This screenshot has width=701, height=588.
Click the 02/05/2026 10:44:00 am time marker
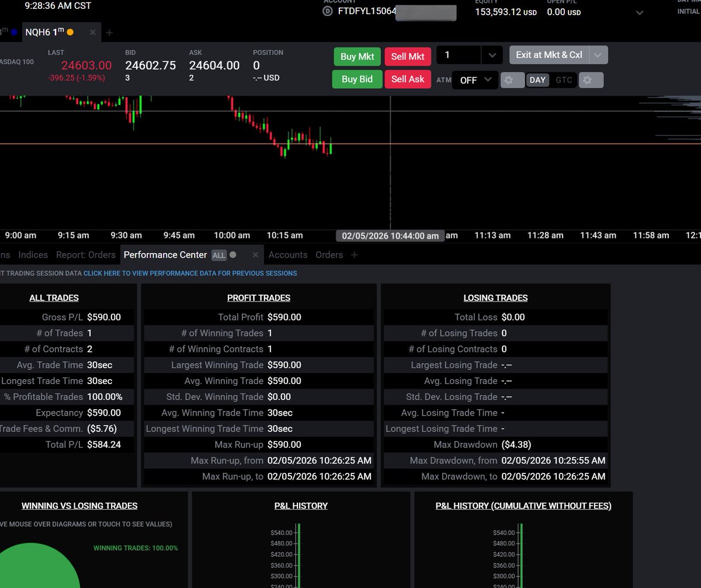pos(390,236)
